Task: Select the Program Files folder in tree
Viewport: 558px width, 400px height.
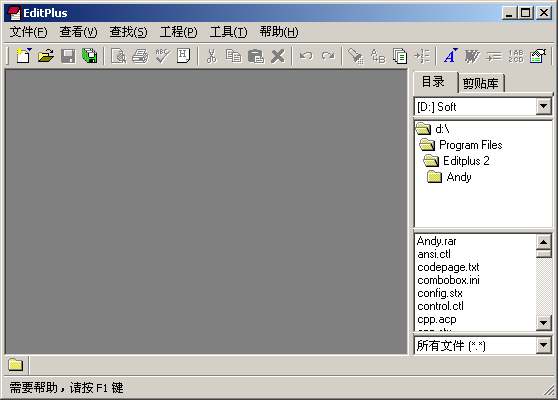Action: [470, 145]
